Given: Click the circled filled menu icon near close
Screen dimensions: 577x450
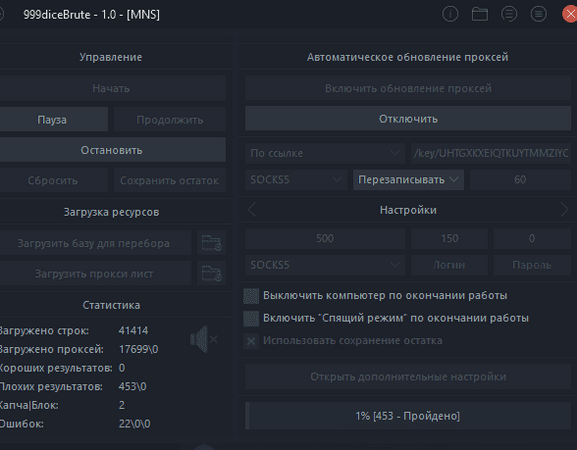Looking at the screenshot, I should point(538,14).
